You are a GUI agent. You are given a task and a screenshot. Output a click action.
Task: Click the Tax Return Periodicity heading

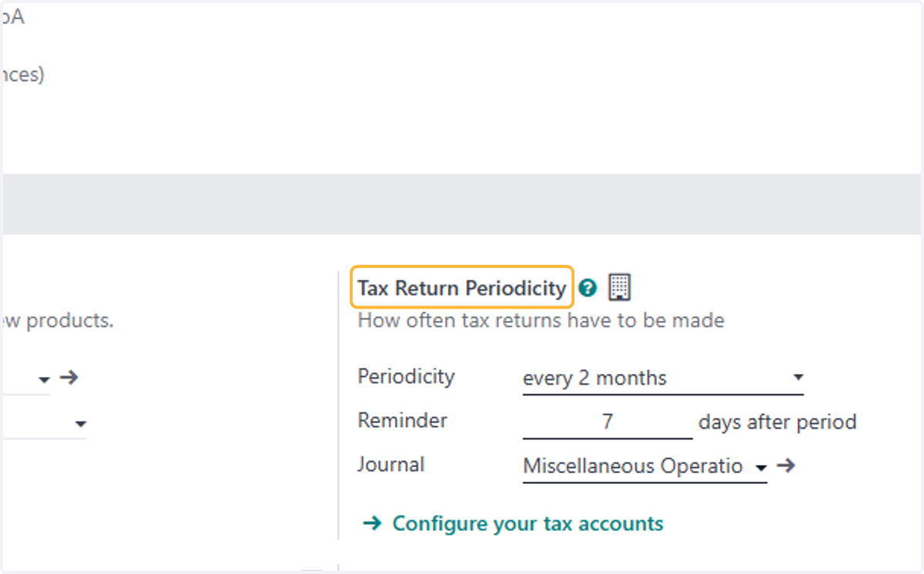462,289
